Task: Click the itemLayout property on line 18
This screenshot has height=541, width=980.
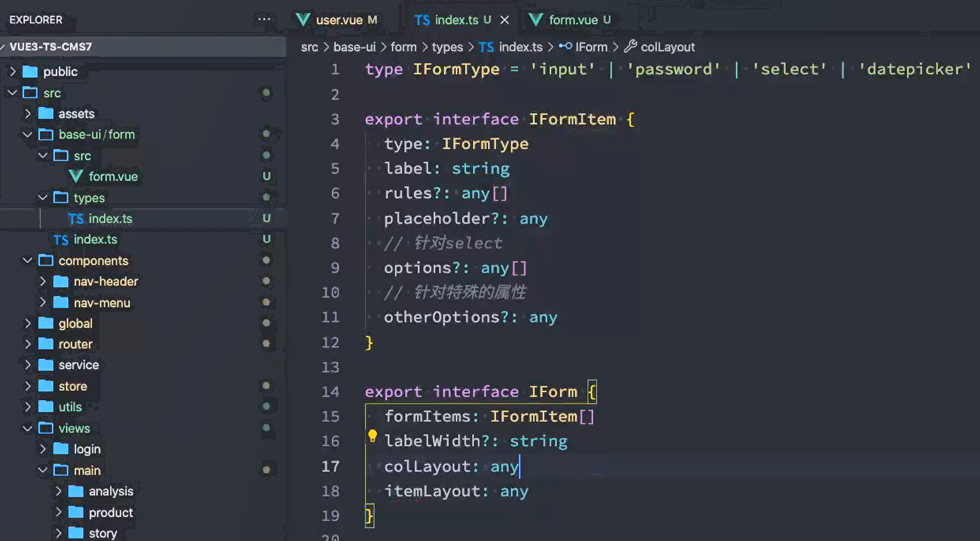Action: coord(431,491)
